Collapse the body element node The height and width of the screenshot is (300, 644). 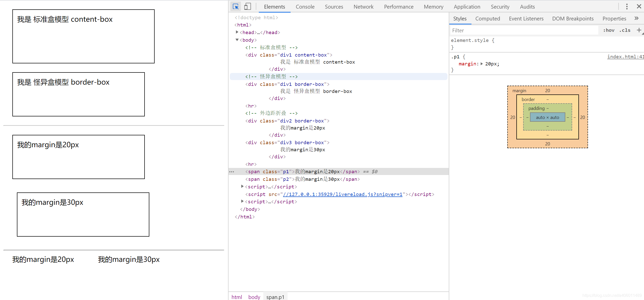click(x=237, y=40)
